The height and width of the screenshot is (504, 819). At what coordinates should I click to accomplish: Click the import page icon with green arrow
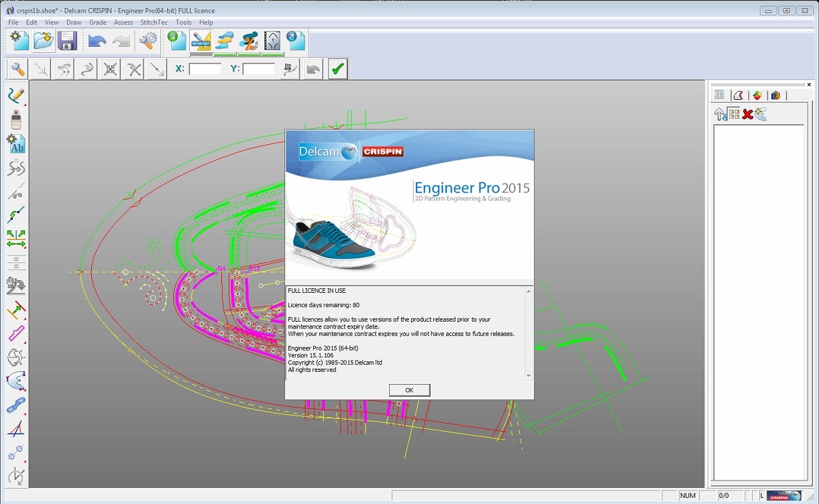177,41
